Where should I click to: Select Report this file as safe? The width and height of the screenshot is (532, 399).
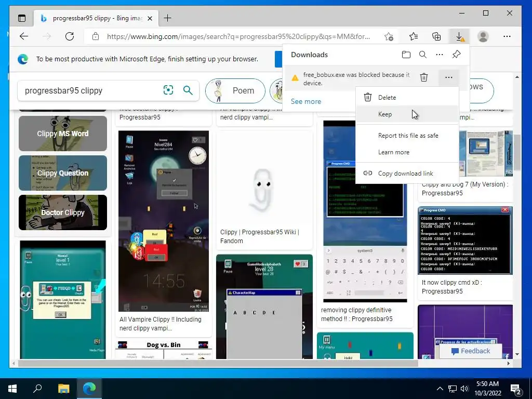coord(407,136)
